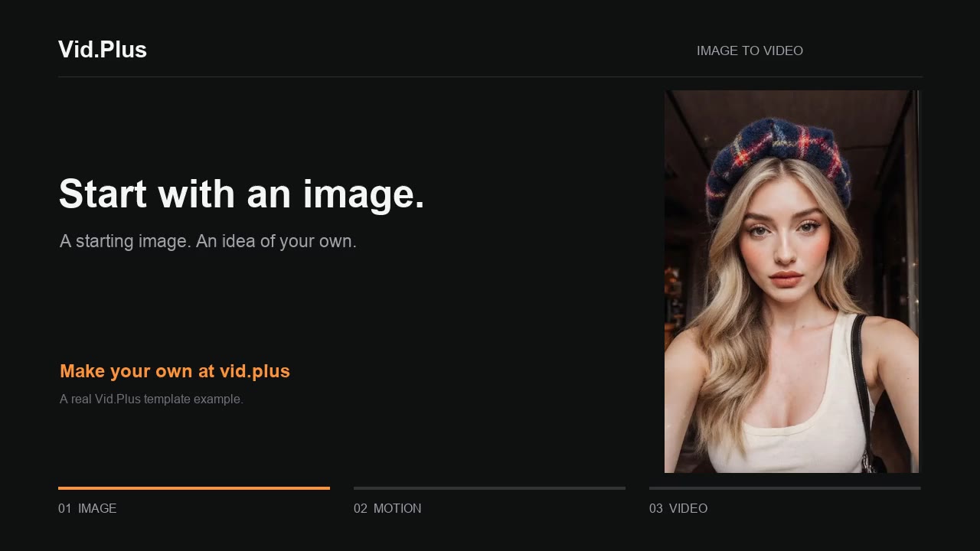Click 'A real Vid.Plus template example.' caption

click(152, 399)
